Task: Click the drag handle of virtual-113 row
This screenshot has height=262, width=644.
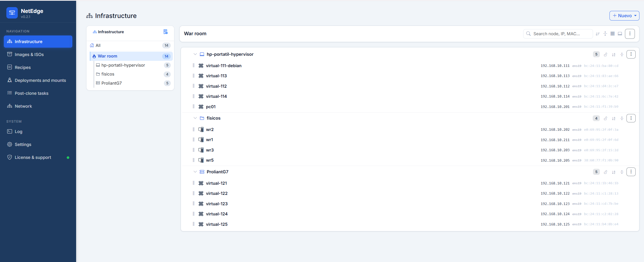Action: tap(194, 76)
